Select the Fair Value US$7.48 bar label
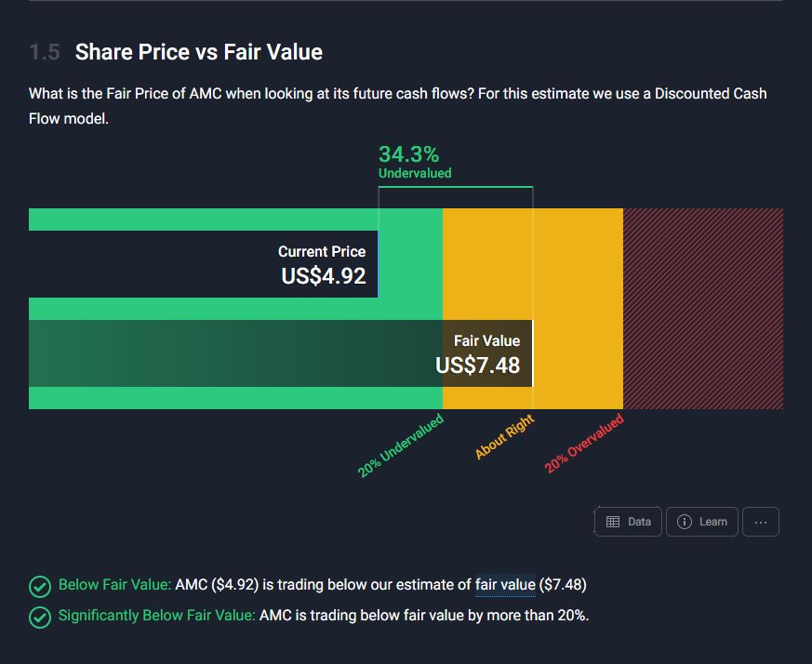 coord(478,354)
